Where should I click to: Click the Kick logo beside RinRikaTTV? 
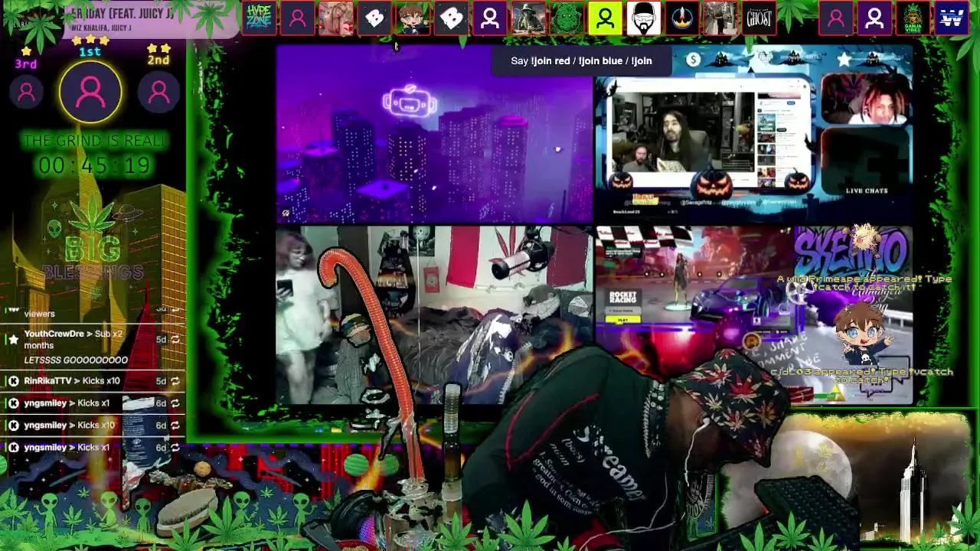pos(13,380)
